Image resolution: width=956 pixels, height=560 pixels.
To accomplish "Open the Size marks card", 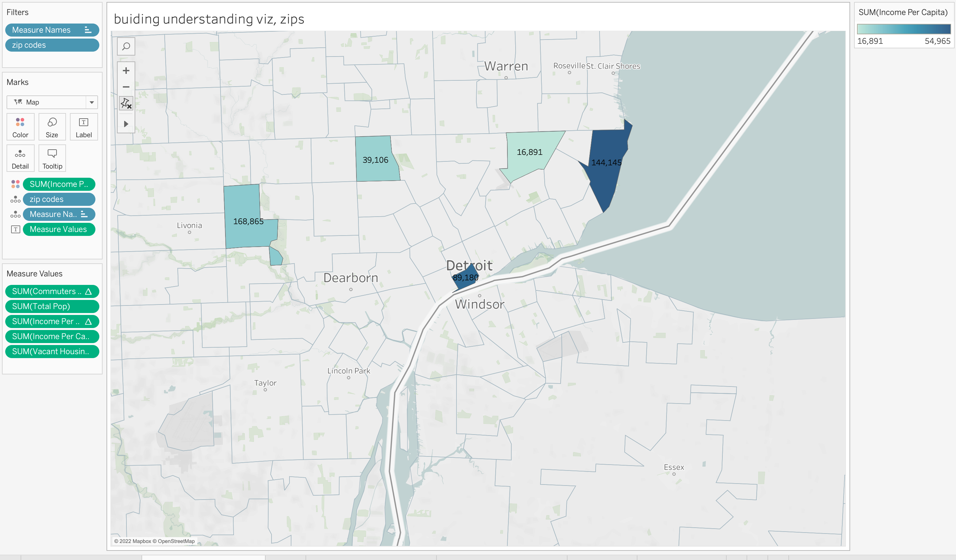I will (52, 127).
